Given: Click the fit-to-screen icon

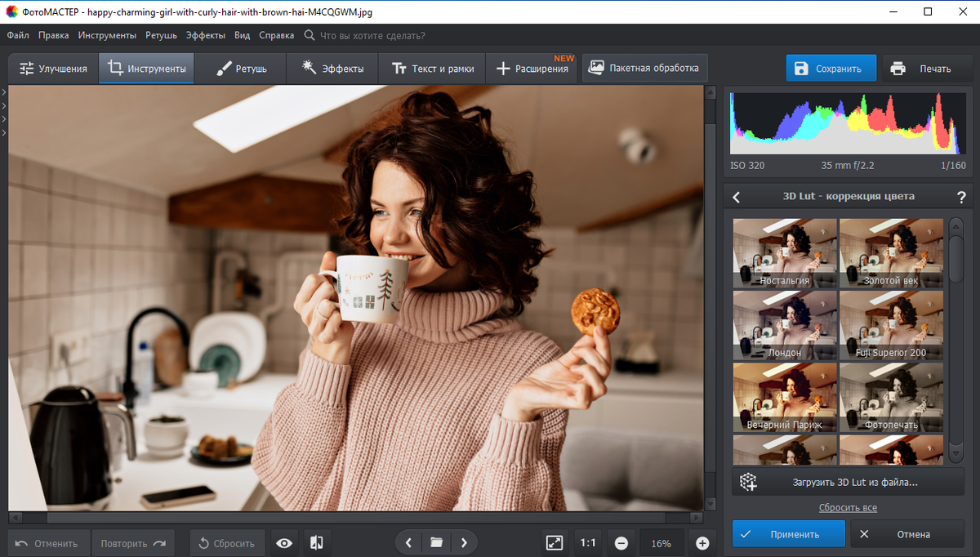Looking at the screenshot, I should 555,543.
